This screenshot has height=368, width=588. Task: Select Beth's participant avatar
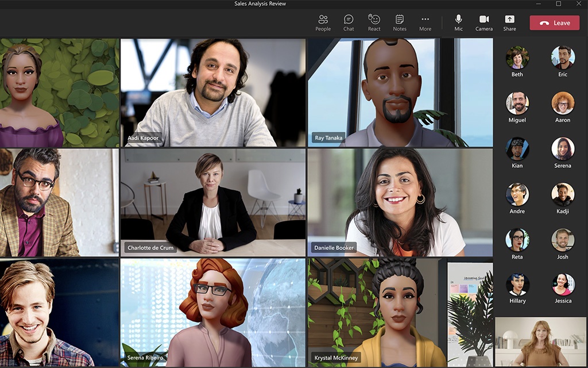click(517, 57)
